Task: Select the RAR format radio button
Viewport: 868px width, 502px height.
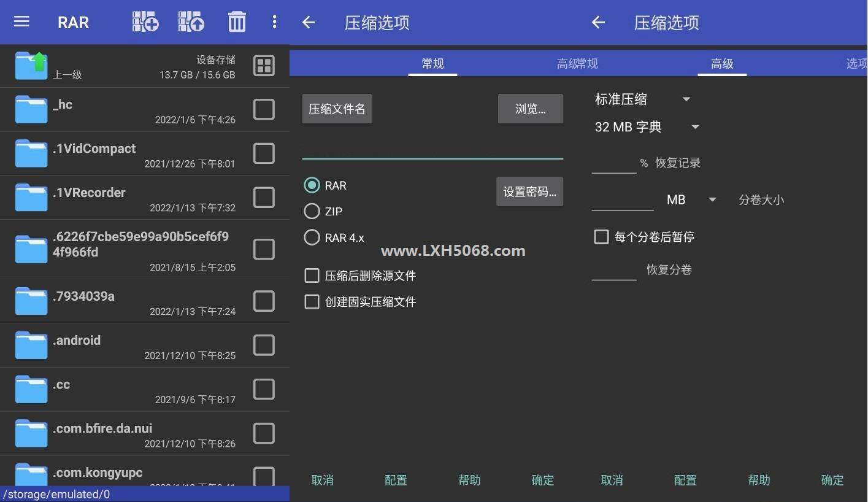Action: click(x=312, y=185)
